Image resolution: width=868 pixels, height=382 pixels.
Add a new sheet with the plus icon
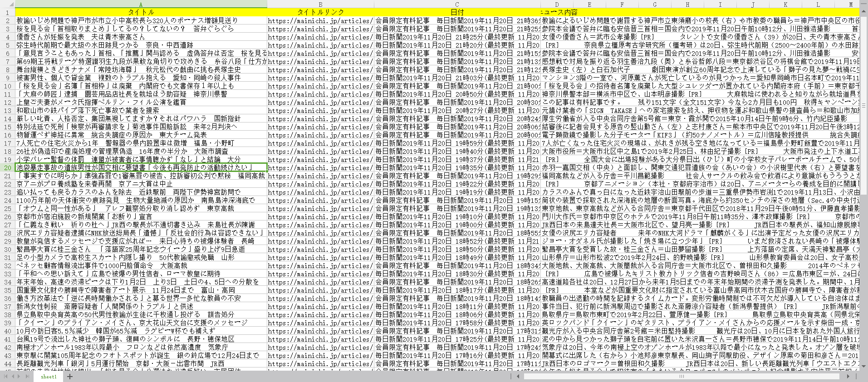70,377
